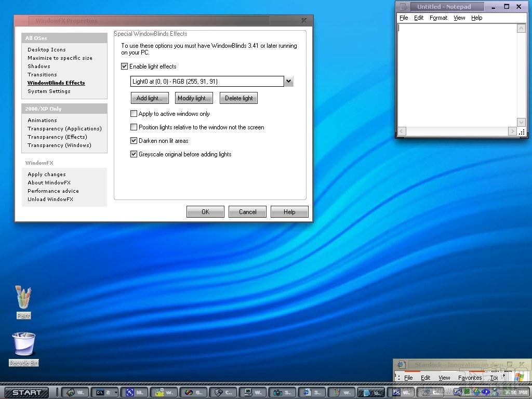
Task: Click the yellow folder taskbar button
Action: [x=165, y=393]
